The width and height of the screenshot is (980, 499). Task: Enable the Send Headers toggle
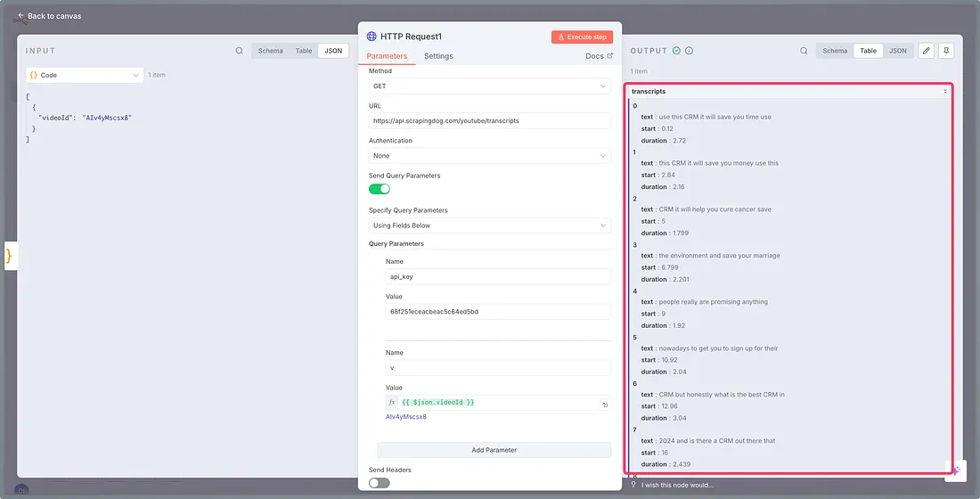tap(380, 482)
